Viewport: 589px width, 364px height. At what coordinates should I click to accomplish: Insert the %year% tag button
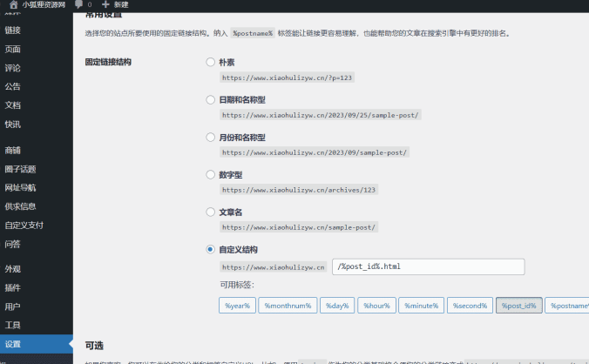point(237,306)
